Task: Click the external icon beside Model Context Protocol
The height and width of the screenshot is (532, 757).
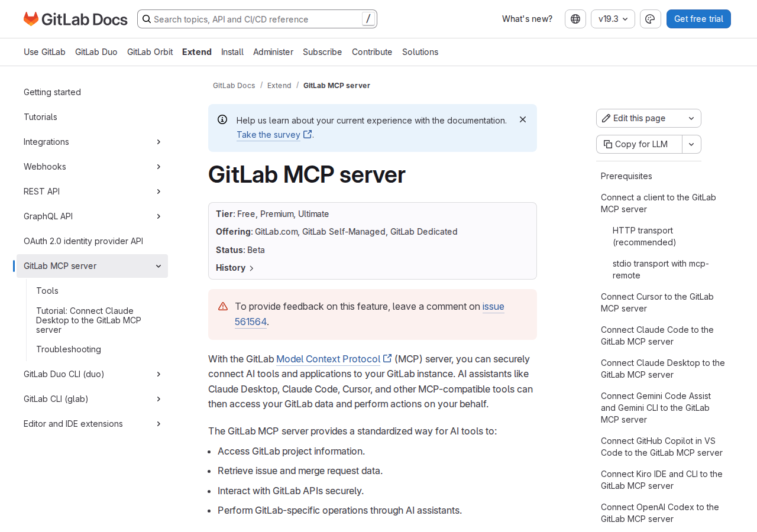Action: (387, 358)
